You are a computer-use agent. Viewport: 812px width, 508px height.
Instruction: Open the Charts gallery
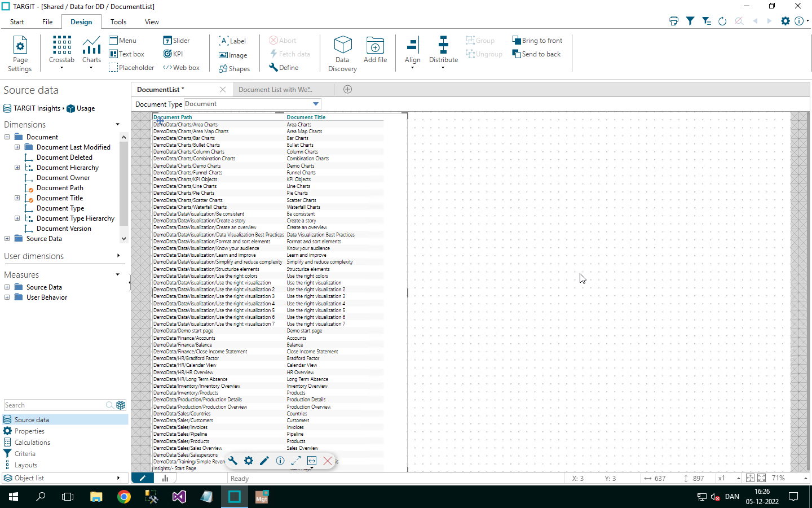point(91,52)
